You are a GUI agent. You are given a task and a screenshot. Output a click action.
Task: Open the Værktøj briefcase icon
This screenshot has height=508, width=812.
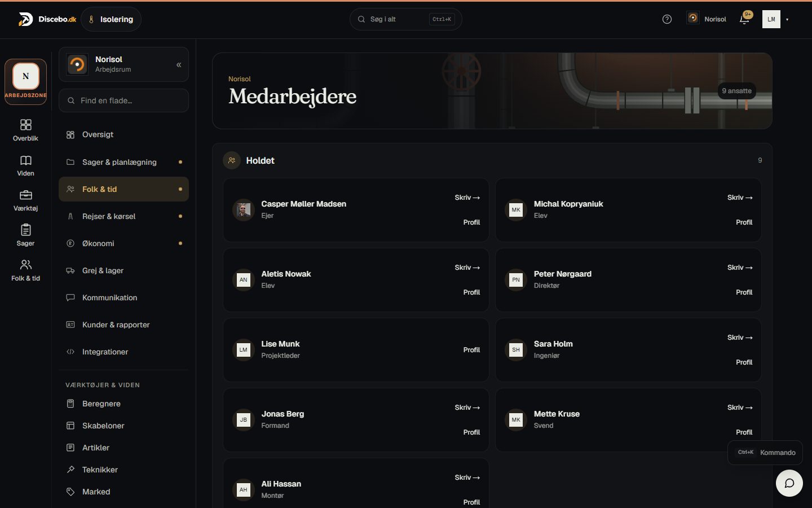(25, 200)
